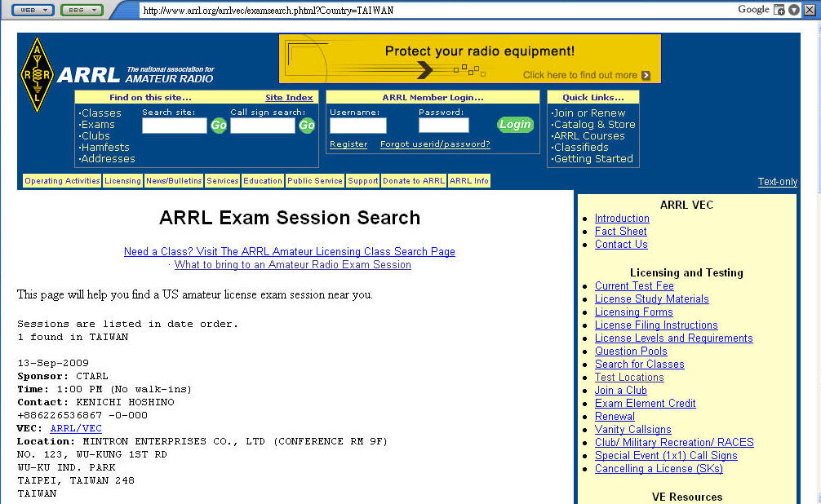Click the Call sign search input field
821x504 pixels.
tap(263, 126)
